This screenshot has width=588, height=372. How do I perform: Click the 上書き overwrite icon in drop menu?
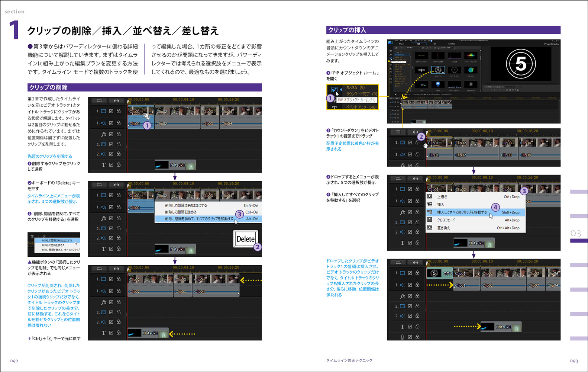click(x=430, y=196)
